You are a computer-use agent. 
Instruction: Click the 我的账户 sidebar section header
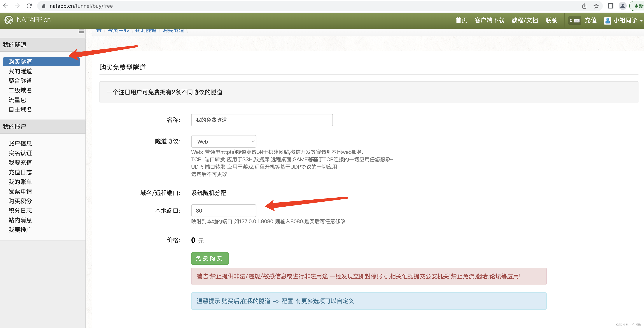[43, 126]
